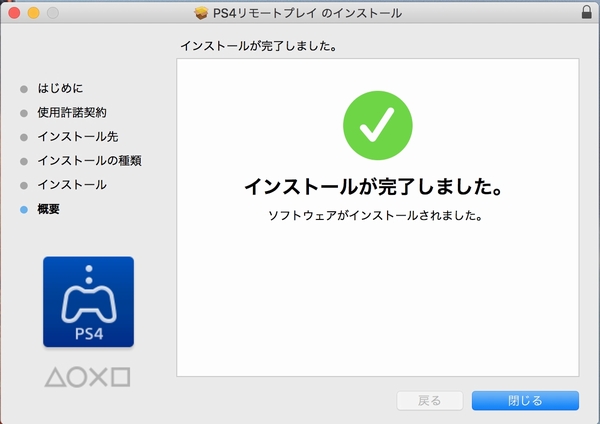
Task: Select the 使用許諾契約 step in sidebar
Action: (x=71, y=112)
